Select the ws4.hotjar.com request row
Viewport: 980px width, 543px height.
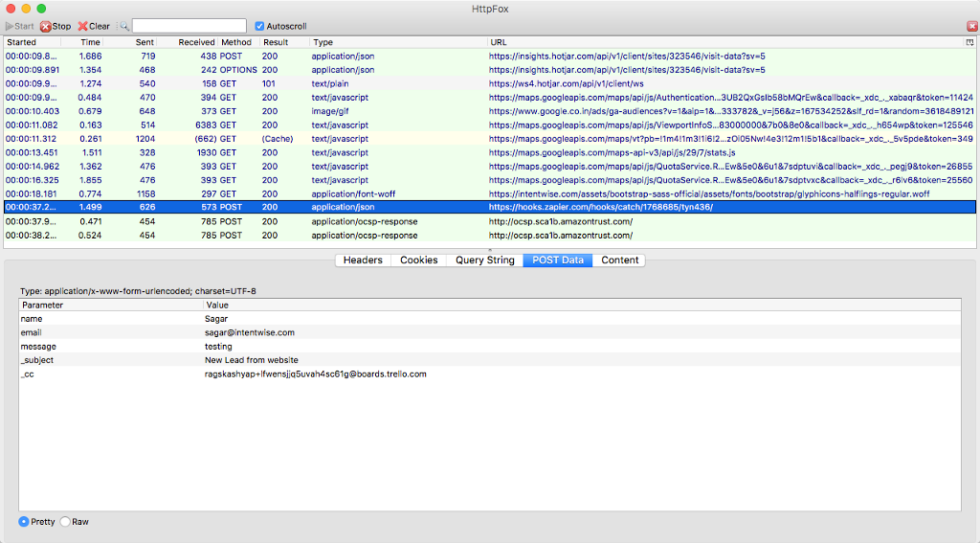(490, 84)
